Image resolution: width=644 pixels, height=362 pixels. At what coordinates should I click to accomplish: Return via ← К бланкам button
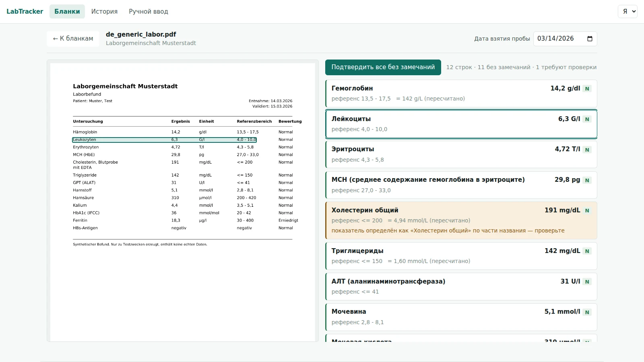[73, 39]
